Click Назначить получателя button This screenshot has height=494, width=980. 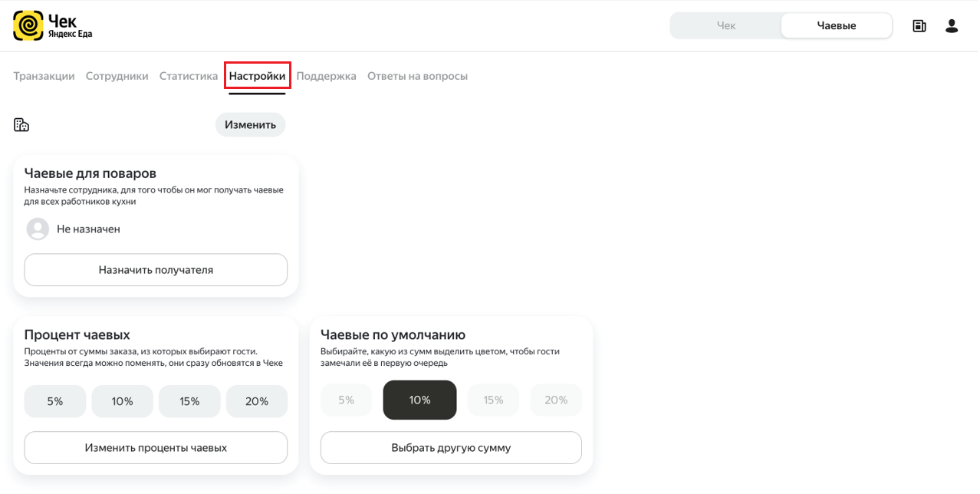point(156,270)
